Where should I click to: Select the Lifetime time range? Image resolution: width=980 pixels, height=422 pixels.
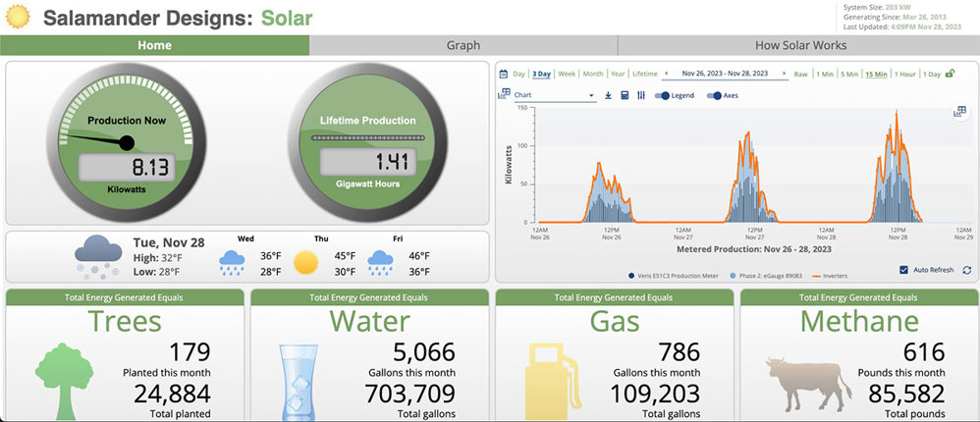(x=645, y=74)
